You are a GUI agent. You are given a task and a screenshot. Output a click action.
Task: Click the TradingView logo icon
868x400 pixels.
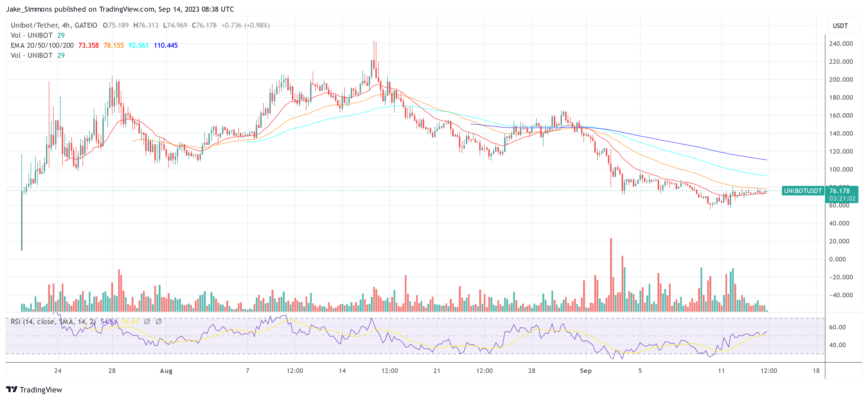pyautogui.click(x=12, y=389)
